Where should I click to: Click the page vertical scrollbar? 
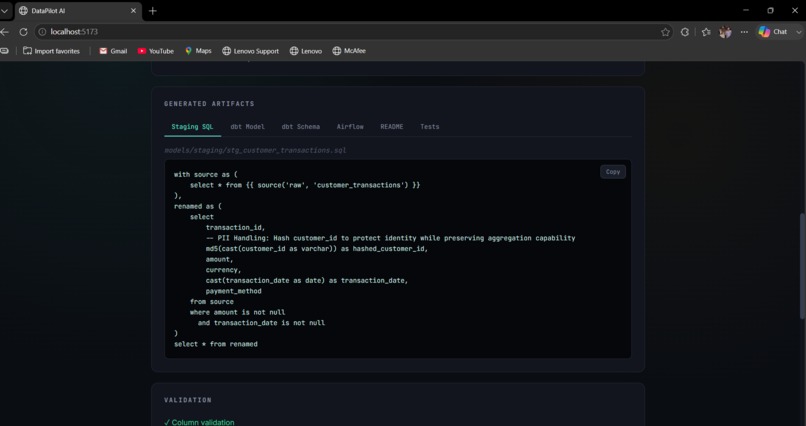(802, 265)
